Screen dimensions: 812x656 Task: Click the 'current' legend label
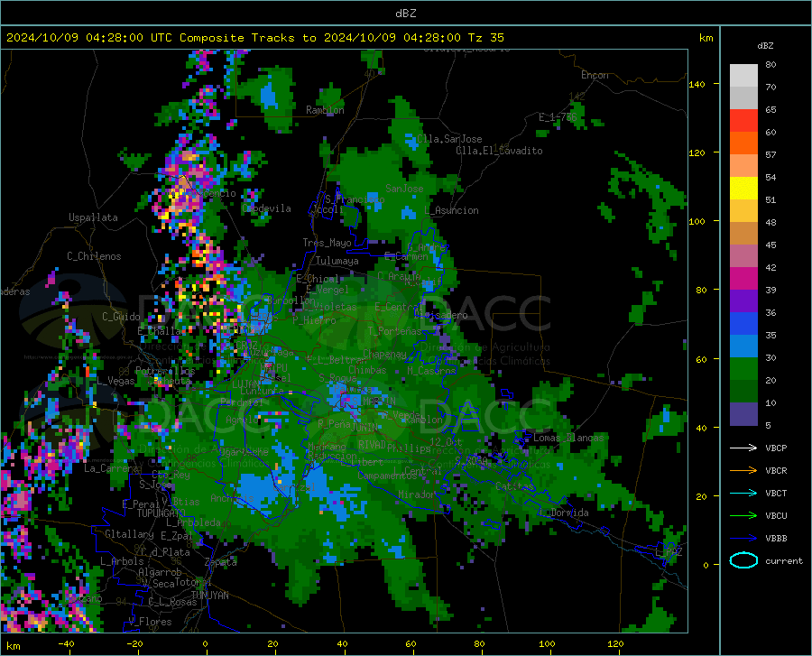point(784,560)
